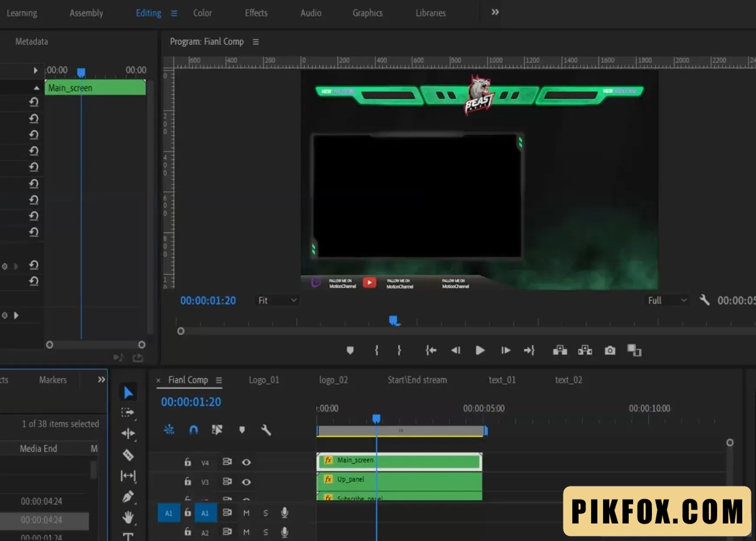The image size is (756, 541).
Task: Toggle V3 track lock
Action: 187,481
